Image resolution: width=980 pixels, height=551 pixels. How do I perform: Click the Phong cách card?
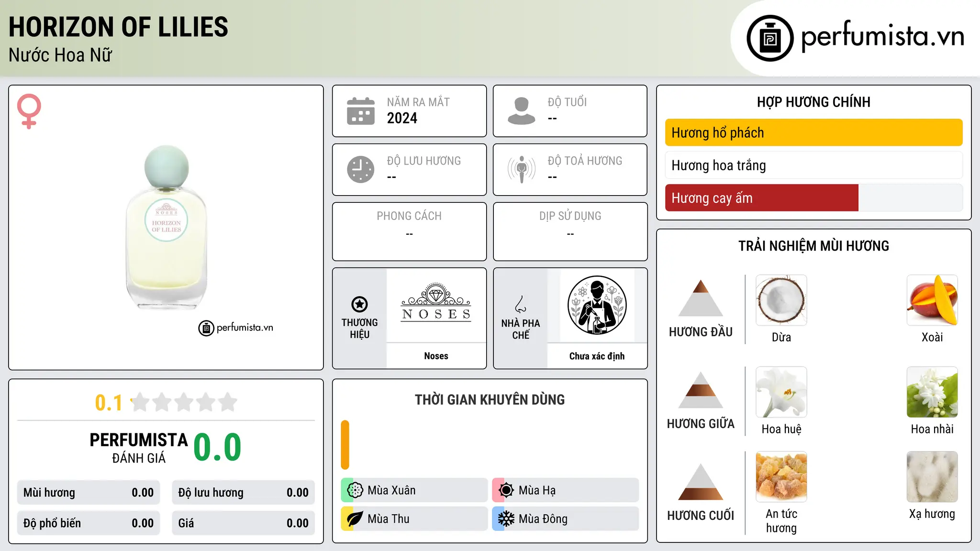point(409,231)
